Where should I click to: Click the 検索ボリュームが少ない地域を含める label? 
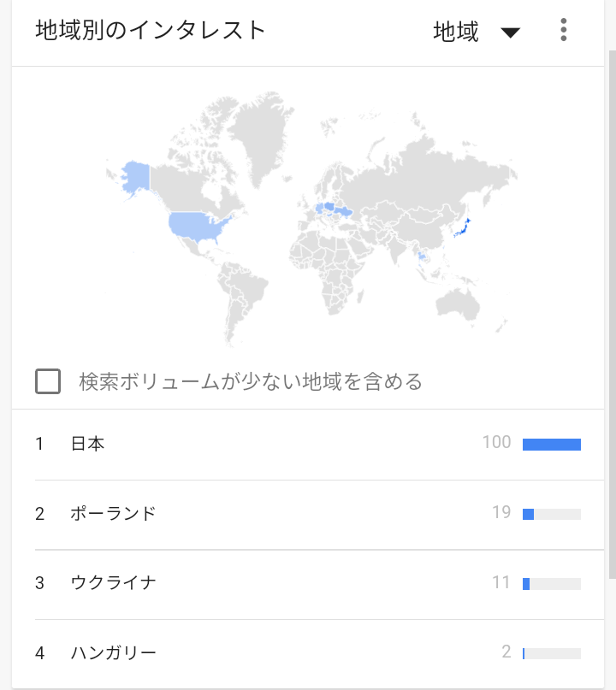coord(251,381)
